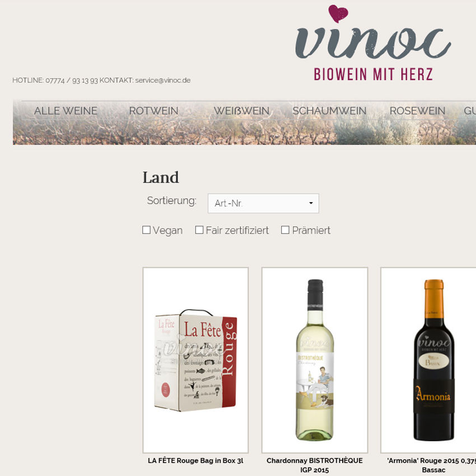The image size is (476, 476).
Task: Navigate to the Rosewein section
Action: [x=417, y=111]
